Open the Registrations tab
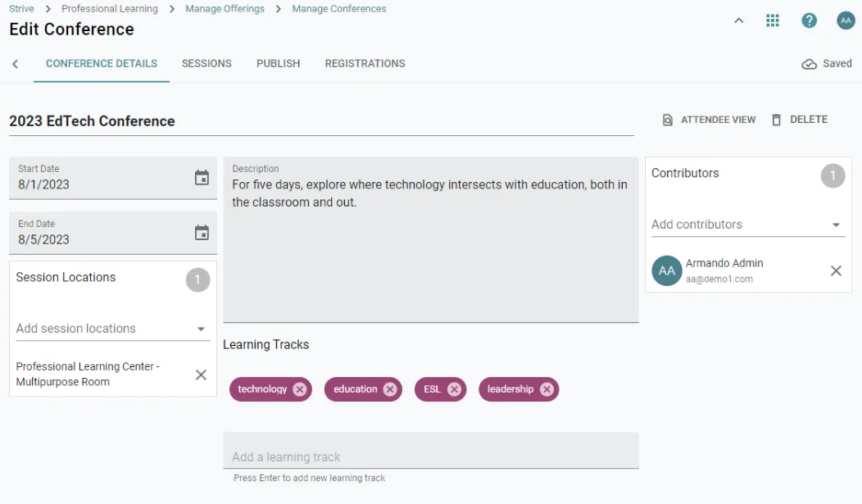 point(364,63)
